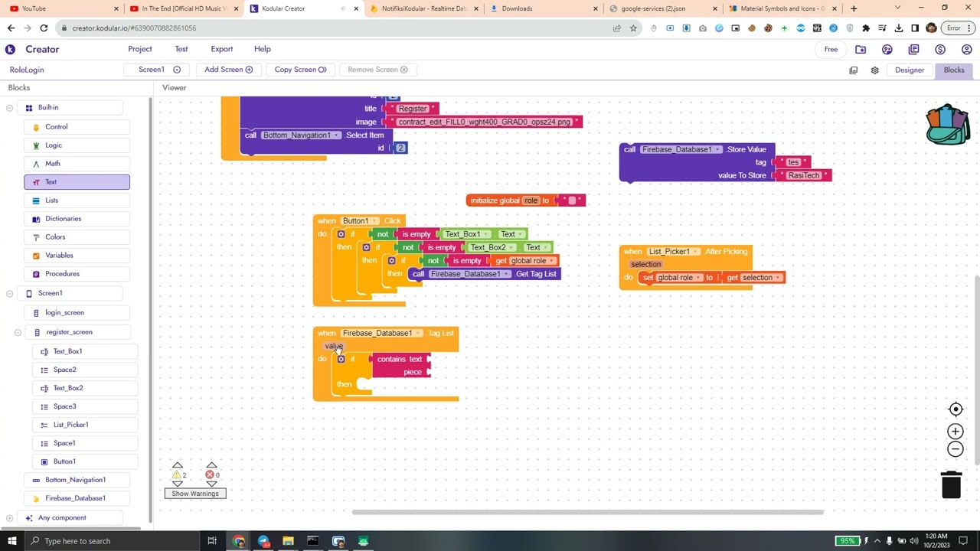Collapse the Screen1 component tree
The width and height of the screenshot is (980, 551).
pyautogui.click(x=9, y=293)
